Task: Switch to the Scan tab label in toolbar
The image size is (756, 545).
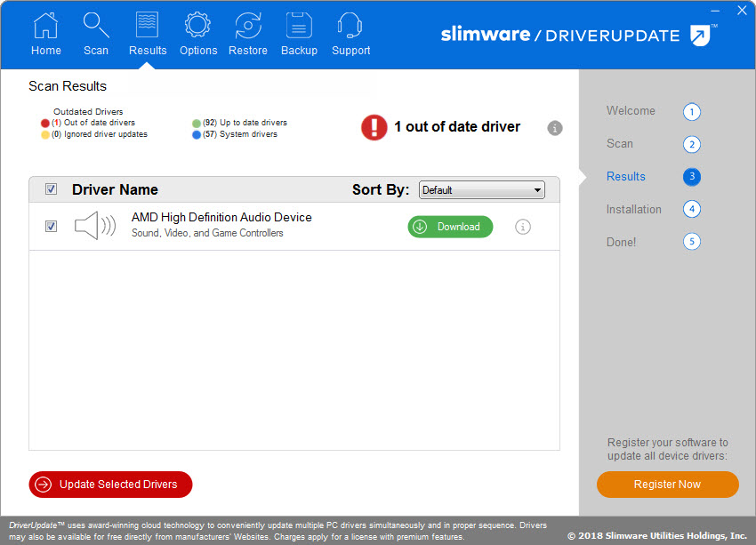Action: click(x=96, y=51)
